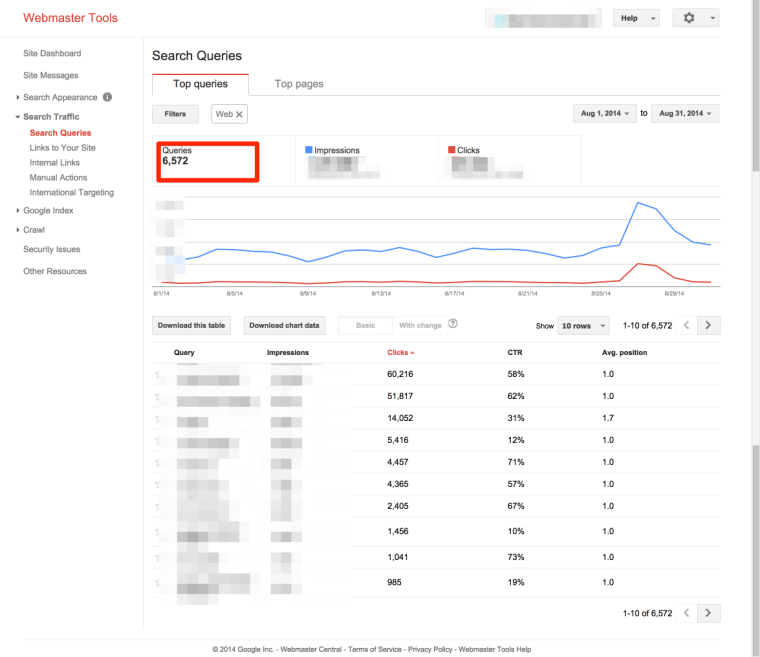Click the 14,052 clicks value

400,418
